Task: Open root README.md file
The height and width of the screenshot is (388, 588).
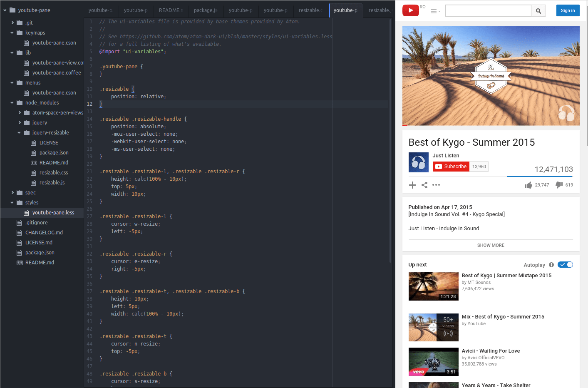Action: click(35, 262)
